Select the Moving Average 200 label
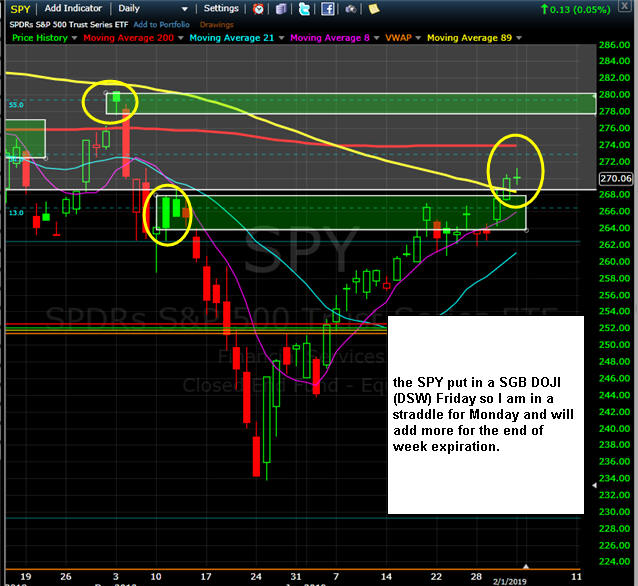 tap(129, 38)
